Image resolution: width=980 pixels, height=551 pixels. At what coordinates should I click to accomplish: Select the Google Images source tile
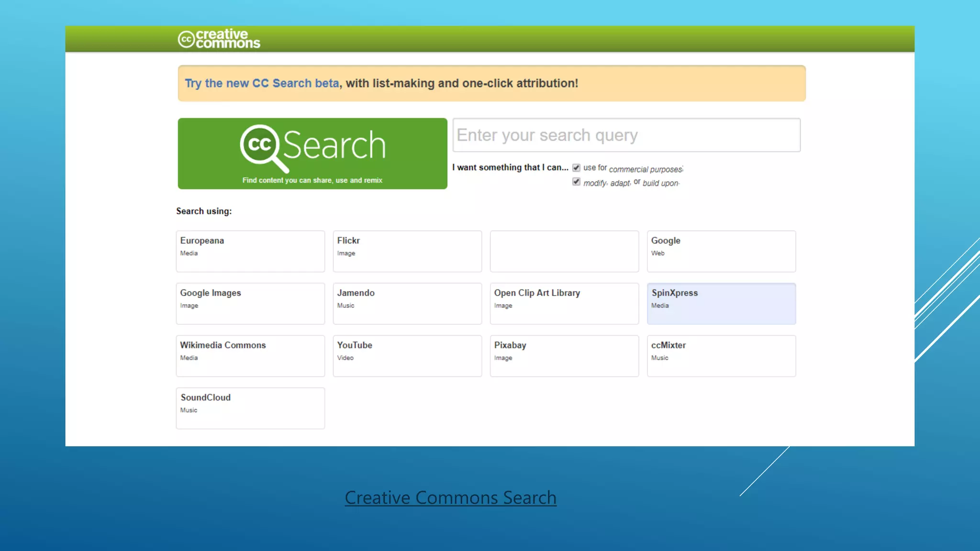(250, 303)
